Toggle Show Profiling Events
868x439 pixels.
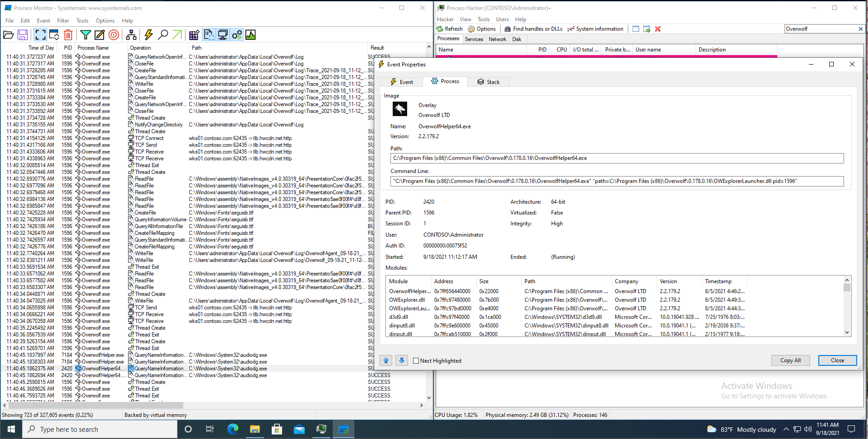coord(251,35)
